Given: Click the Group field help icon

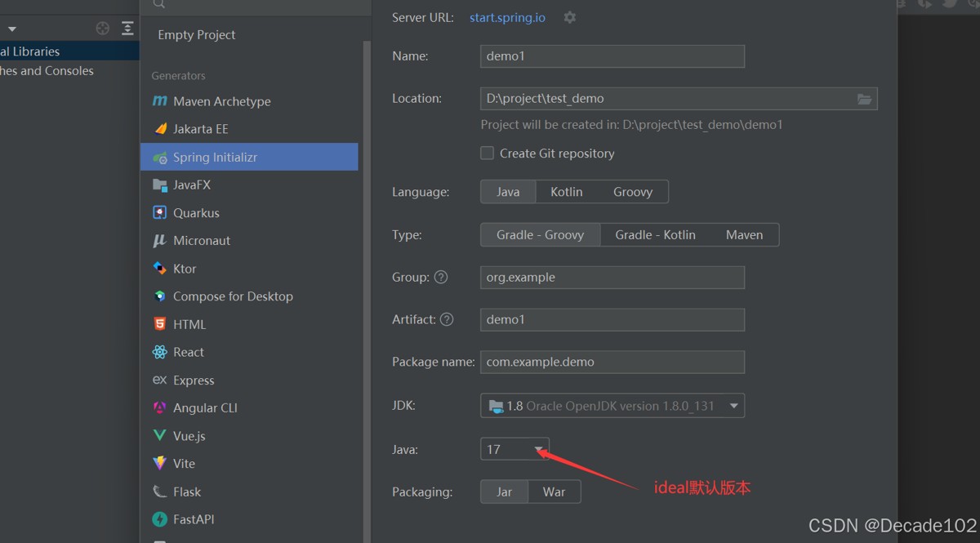Looking at the screenshot, I should [441, 277].
